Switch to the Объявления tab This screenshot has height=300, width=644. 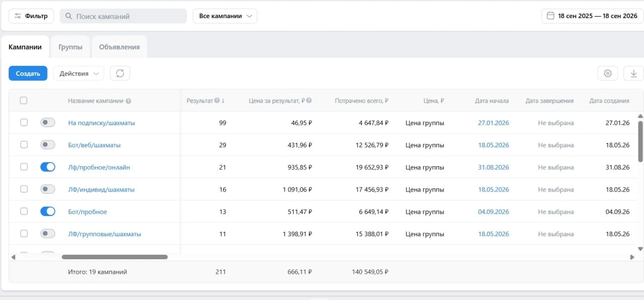(x=119, y=47)
